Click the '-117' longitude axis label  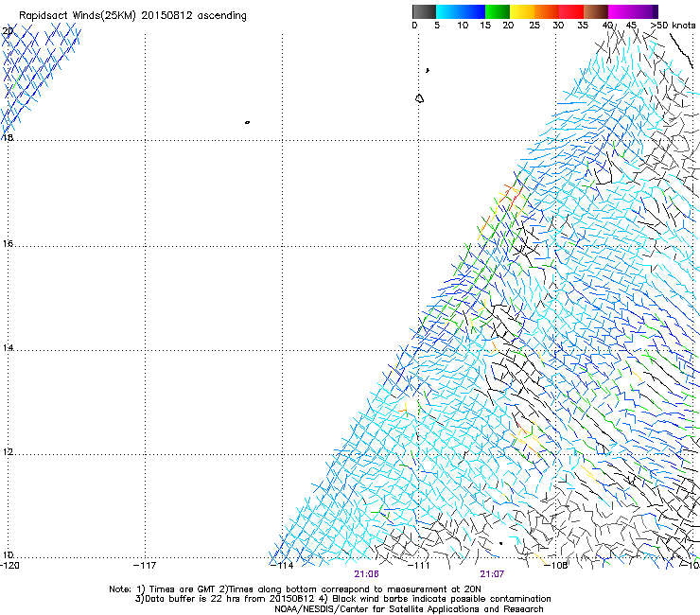click(145, 565)
